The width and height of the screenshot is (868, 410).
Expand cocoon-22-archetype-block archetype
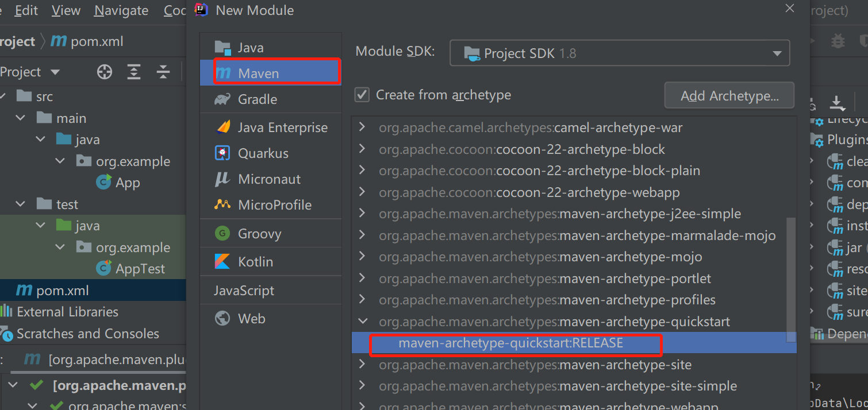[362, 149]
